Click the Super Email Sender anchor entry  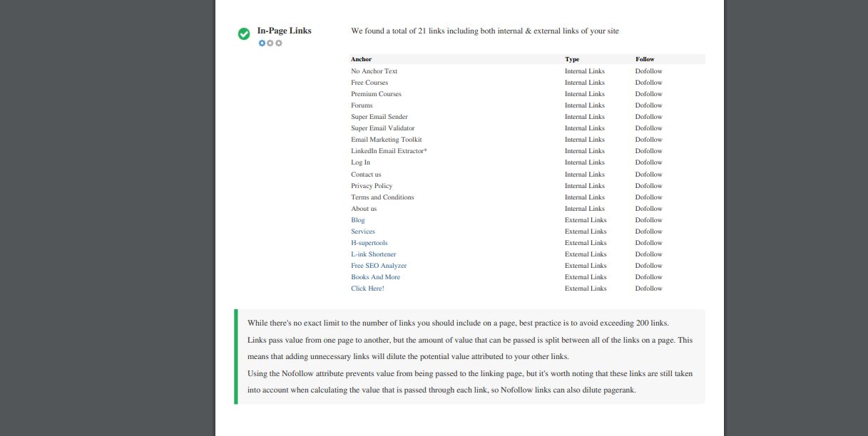(379, 117)
